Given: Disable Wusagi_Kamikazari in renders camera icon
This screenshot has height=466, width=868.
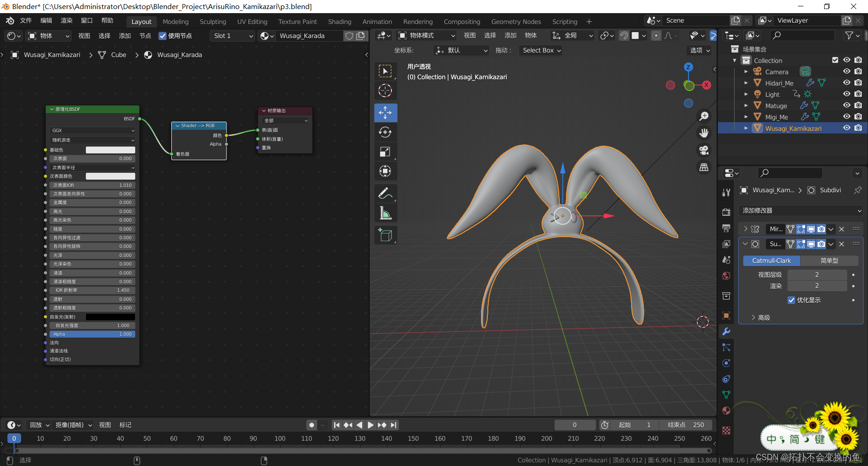Looking at the screenshot, I should point(858,128).
